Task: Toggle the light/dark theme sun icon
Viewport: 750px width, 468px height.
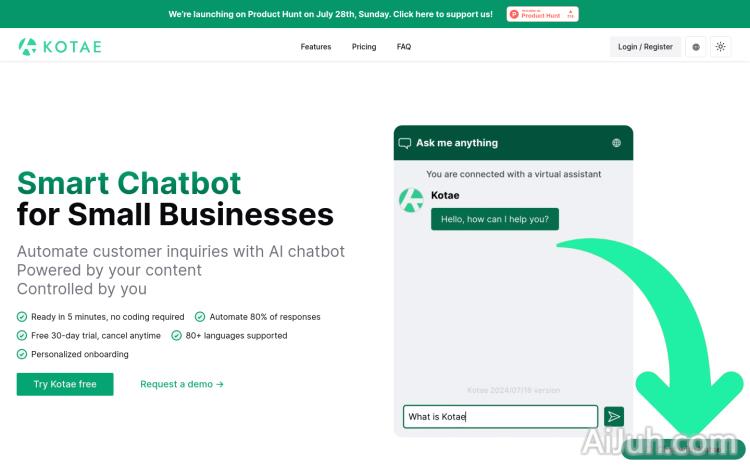Action: pyautogui.click(x=720, y=47)
